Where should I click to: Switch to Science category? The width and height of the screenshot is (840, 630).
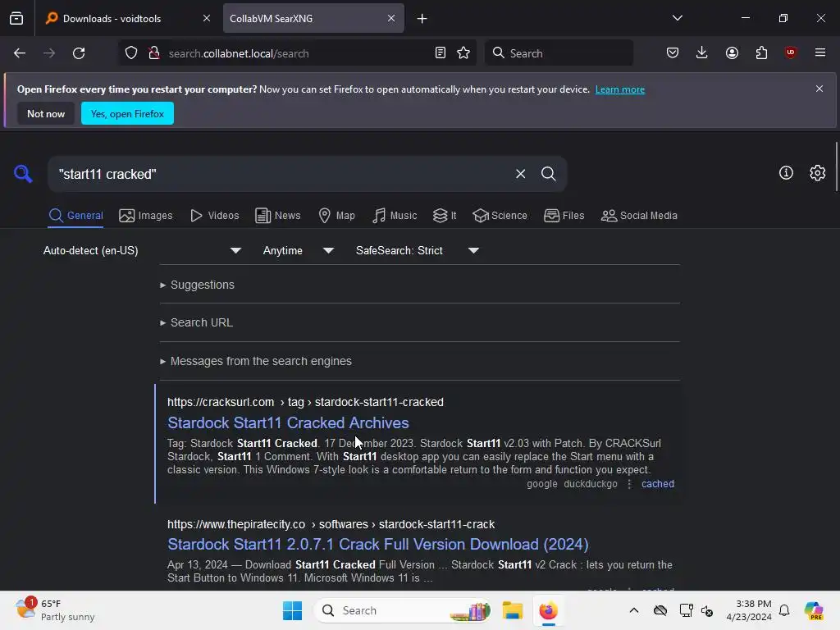[500, 216]
